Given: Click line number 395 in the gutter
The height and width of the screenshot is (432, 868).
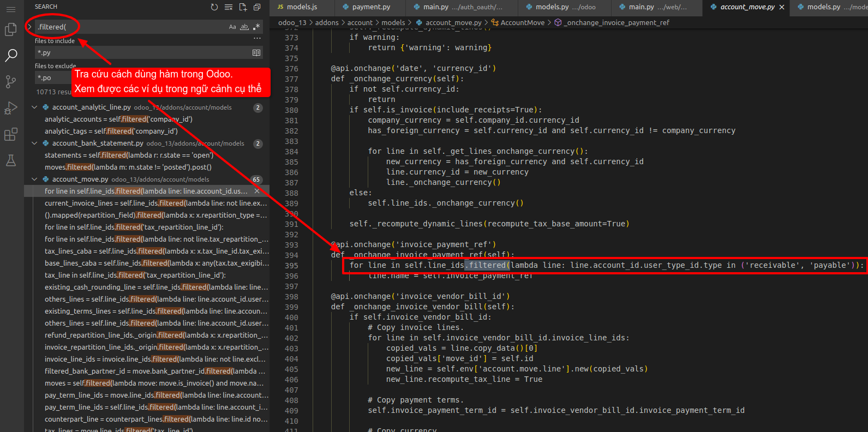Looking at the screenshot, I should pos(291,266).
